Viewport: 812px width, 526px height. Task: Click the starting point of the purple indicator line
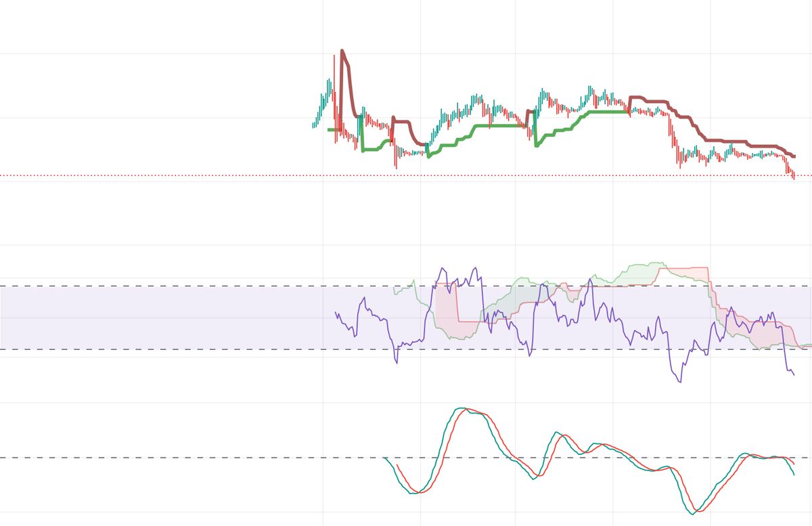tap(336, 313)
